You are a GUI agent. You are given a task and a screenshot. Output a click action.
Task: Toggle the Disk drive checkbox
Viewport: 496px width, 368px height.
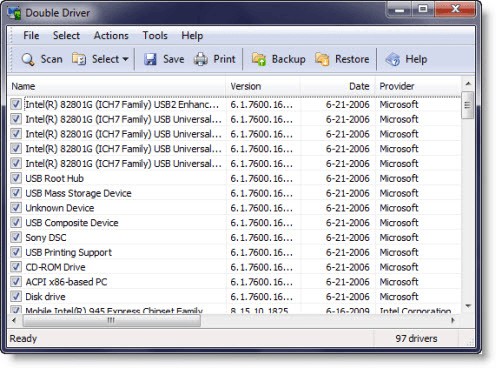click(16, 296)
